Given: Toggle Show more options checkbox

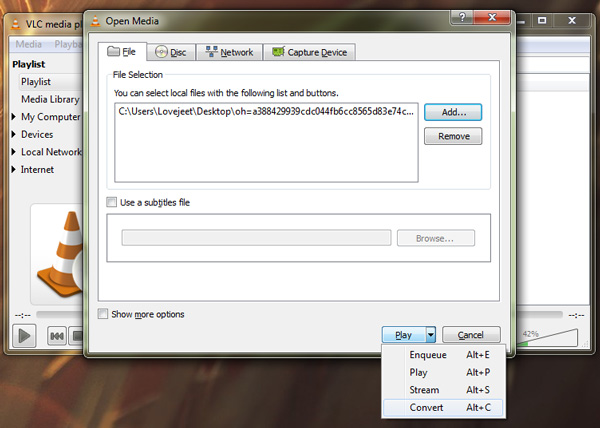Looking at the screenshot, I should 103,314.
